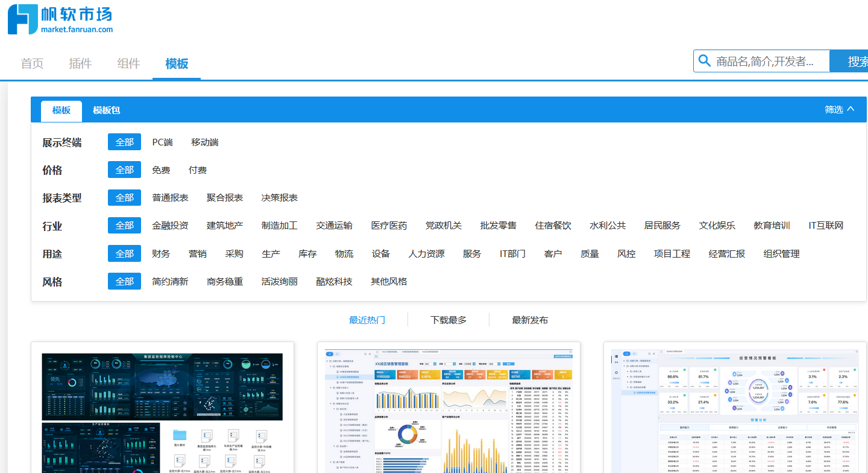Filter usage by 财务

pyautogui.click(x=161, y=254)
